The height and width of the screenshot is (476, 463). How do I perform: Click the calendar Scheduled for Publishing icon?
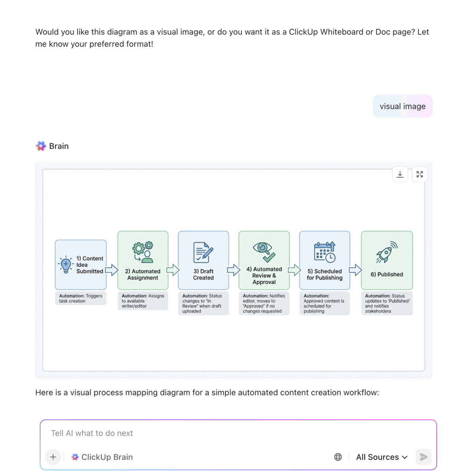coord(325,252)
